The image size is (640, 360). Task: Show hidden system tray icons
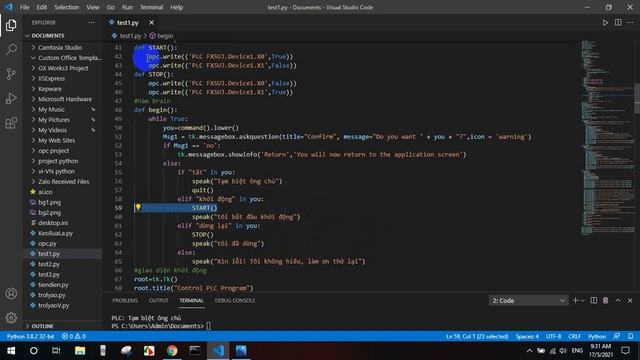pyautogui.click(x=529, y=351)
